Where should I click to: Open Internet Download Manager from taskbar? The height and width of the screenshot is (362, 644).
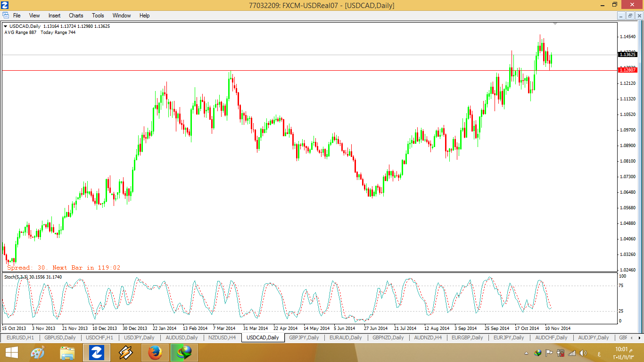(184, 353)
